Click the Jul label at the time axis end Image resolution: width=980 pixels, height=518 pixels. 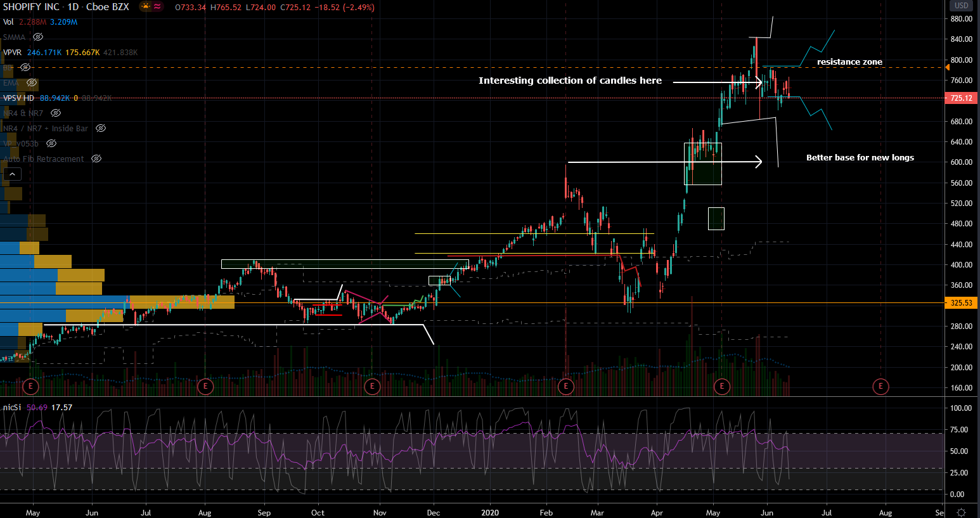(827, 513)
